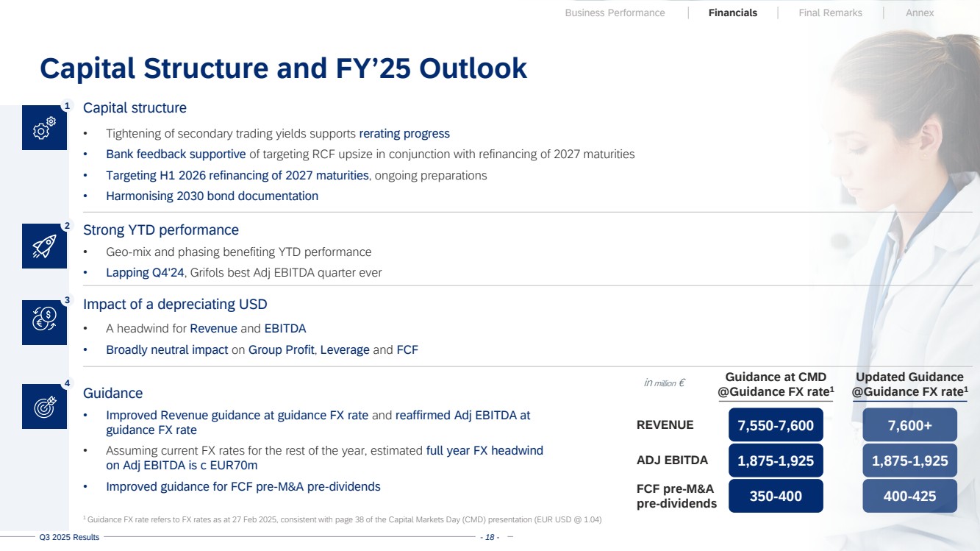Click the target icon beside Guidance
Screen dimensions: 980x551
click(x=44, y=406)
